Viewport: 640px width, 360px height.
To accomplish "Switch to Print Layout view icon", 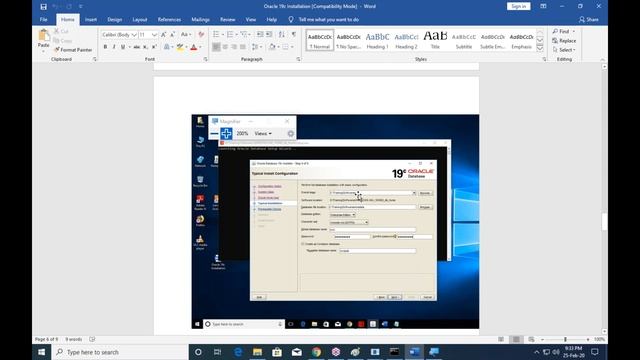I will (x=516, y=339).
